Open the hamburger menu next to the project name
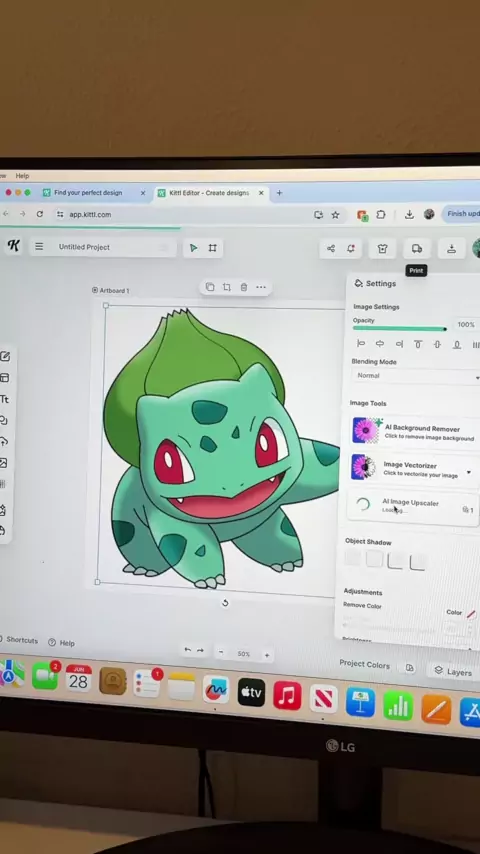Image resolution: width=480 pixels, height=854 pixels. pos(39,247)
